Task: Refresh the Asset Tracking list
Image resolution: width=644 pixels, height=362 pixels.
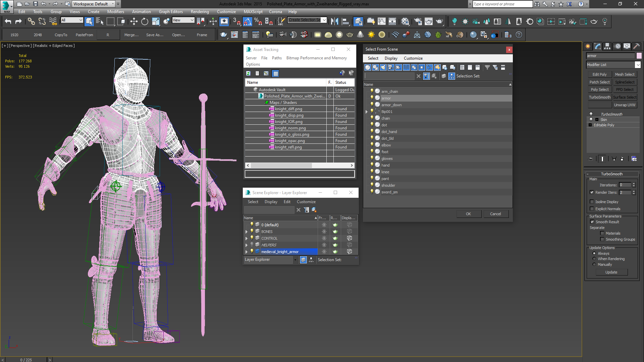Action: point(248,73)
